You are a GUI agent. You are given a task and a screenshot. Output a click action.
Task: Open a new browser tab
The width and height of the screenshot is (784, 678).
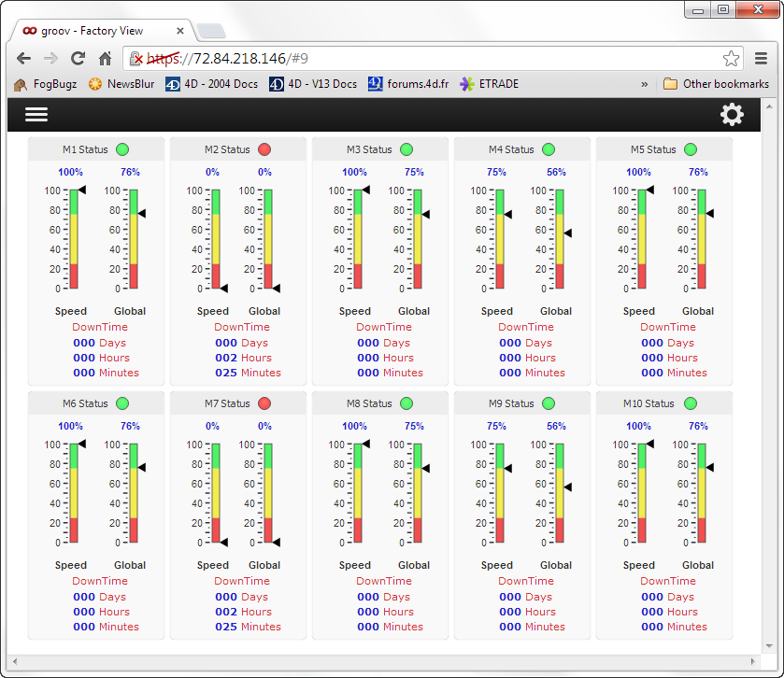coord(211,32)
